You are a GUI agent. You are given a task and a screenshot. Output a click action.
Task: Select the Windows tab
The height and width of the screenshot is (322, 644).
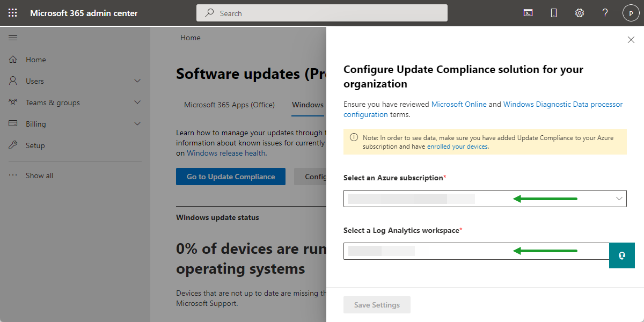[x=308, y=105]
